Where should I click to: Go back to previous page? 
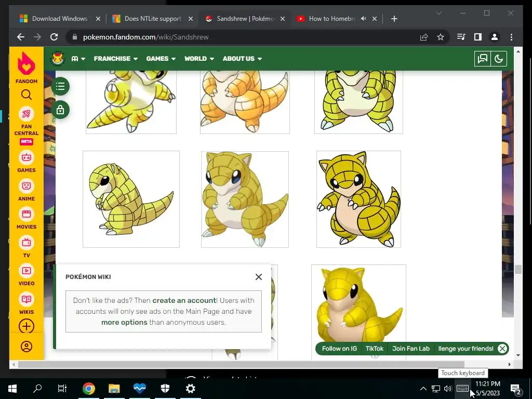21,37
